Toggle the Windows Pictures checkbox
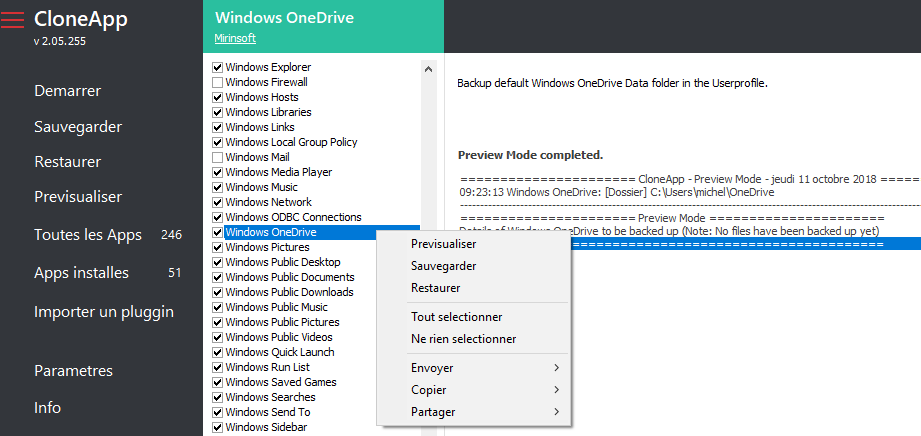The image size is (921, 436). pyautogui.click(x=217, y=247)
